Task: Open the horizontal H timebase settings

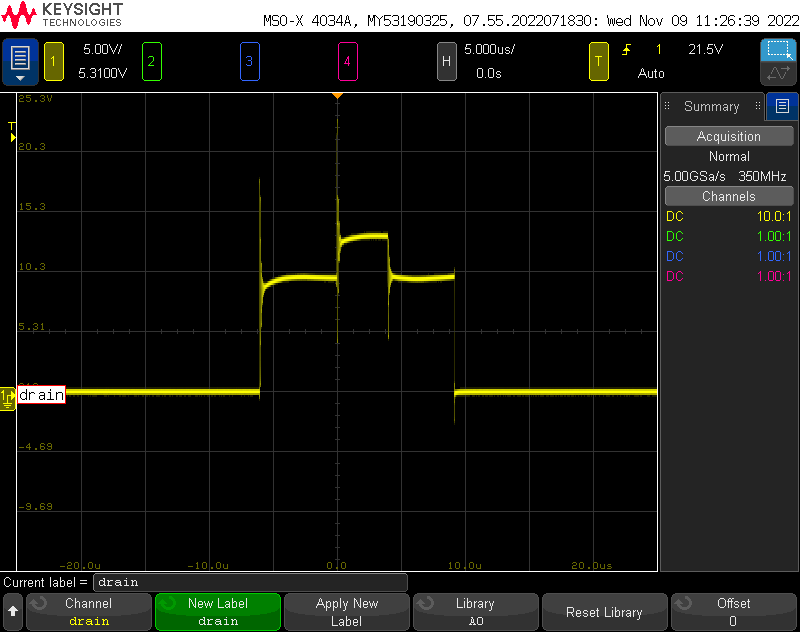Action: pos(447,61)
